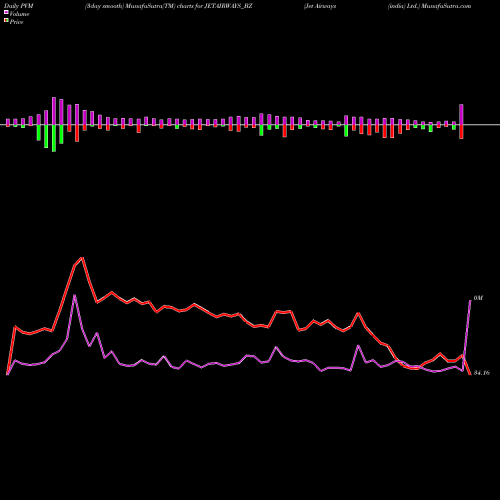This screenshot has height=500, width=500.
Task: Click the Price legend color swatch
Action: tap(6, 21)
